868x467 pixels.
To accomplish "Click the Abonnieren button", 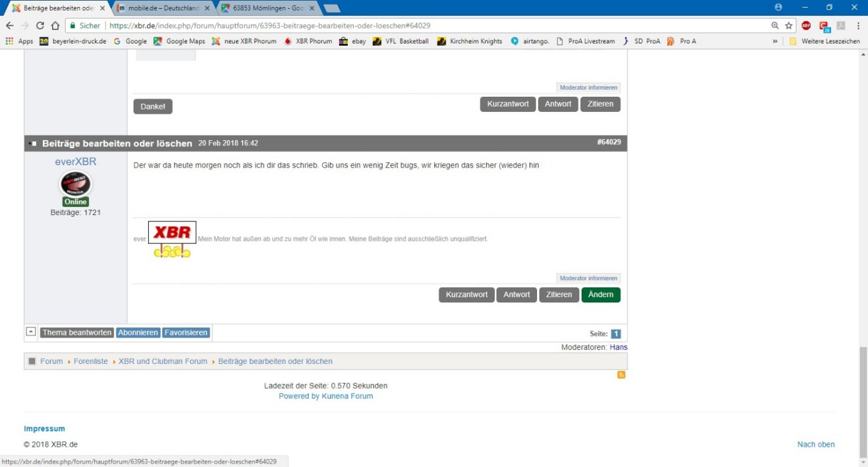I will 138,332.
